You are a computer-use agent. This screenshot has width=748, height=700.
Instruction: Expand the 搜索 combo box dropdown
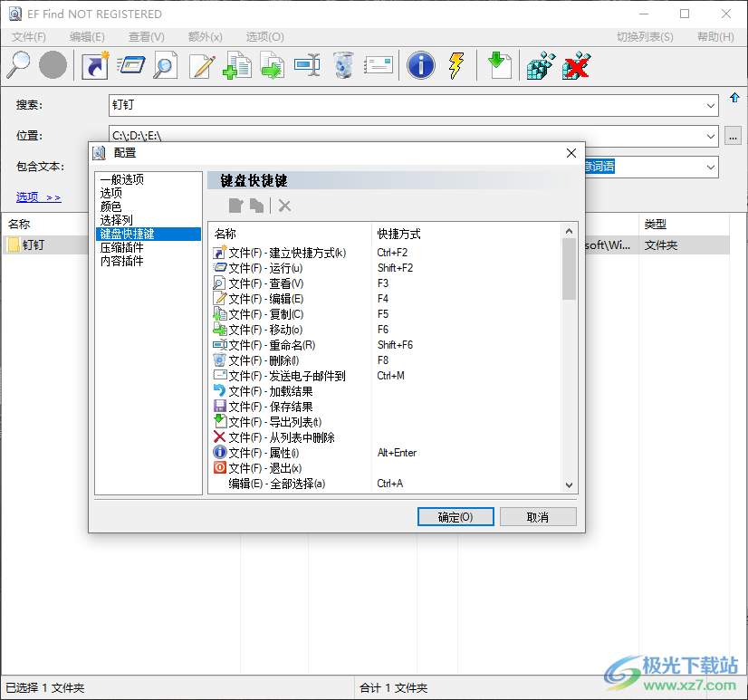[710, 105]
